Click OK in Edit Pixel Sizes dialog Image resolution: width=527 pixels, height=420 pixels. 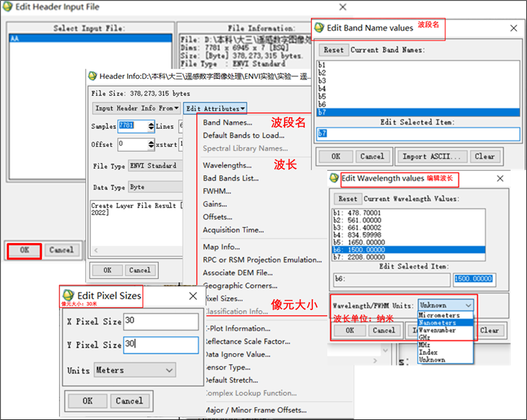tap(88, 401)
